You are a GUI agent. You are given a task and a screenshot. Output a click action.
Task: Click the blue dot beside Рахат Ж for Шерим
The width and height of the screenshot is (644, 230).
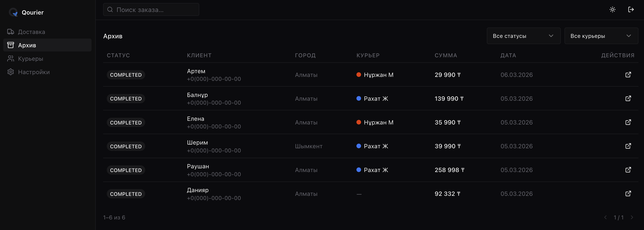point(359,146)
